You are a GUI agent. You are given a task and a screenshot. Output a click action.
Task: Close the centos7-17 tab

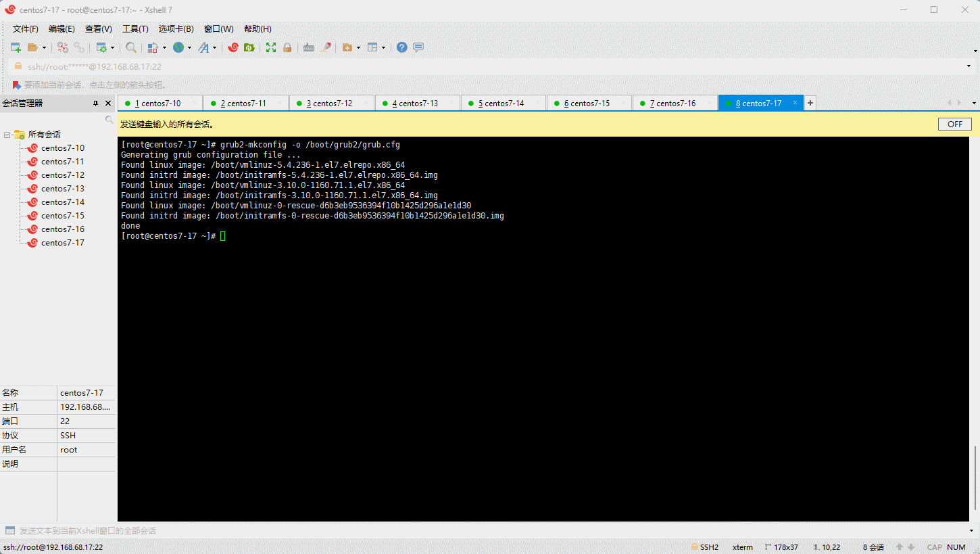click(795, 103)
